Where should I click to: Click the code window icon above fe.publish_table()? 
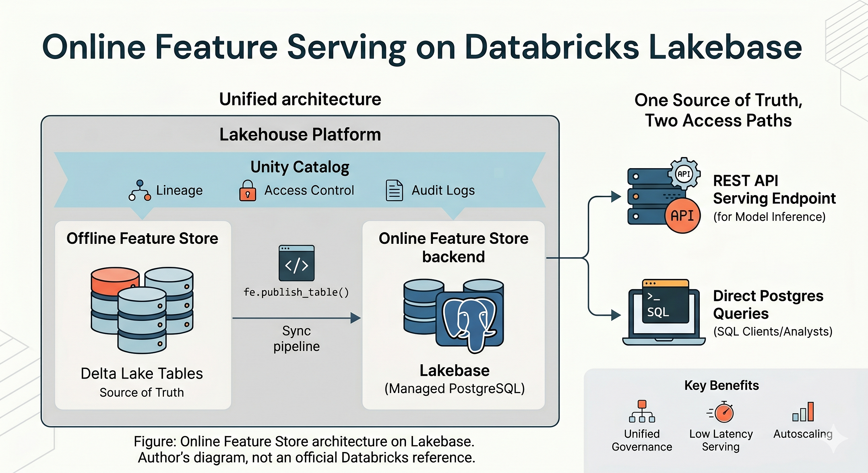click(296, 263)
